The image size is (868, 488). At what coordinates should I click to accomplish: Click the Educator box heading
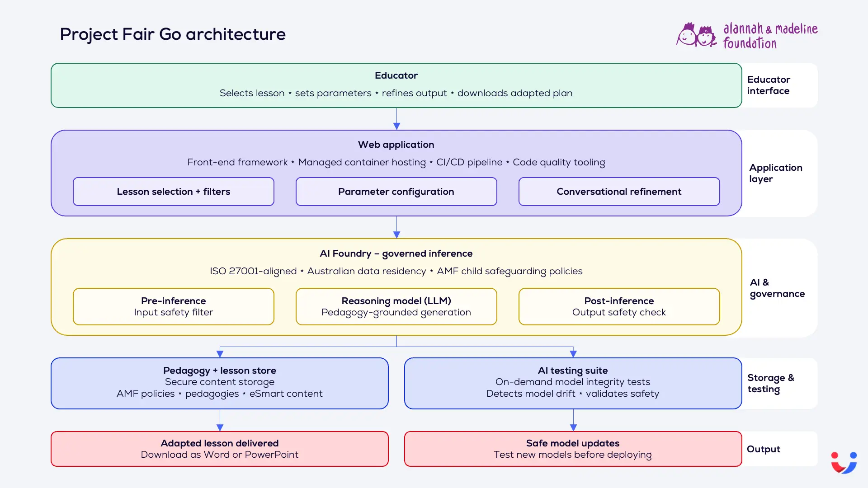pyautogui.click(x=396, y=75)
